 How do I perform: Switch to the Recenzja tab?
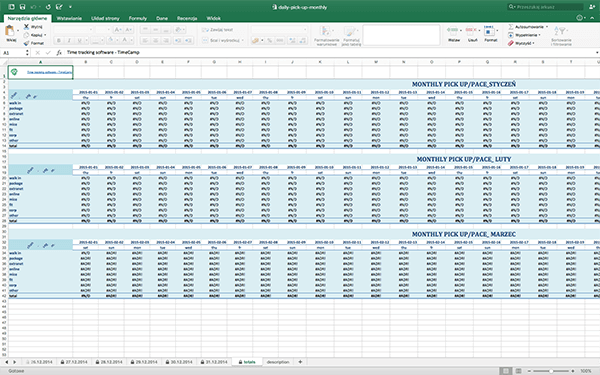[x=187, y=18]
